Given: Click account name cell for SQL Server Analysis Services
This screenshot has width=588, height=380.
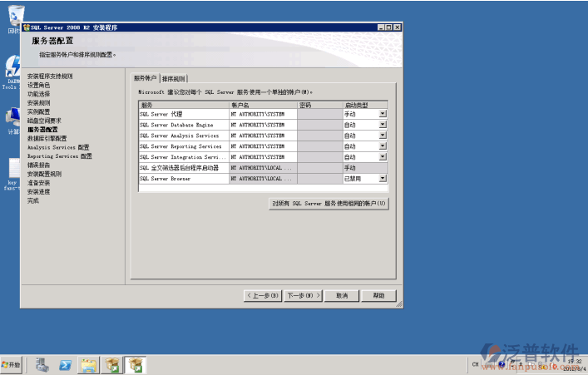Looking at the screenshot, I should 262,136.
